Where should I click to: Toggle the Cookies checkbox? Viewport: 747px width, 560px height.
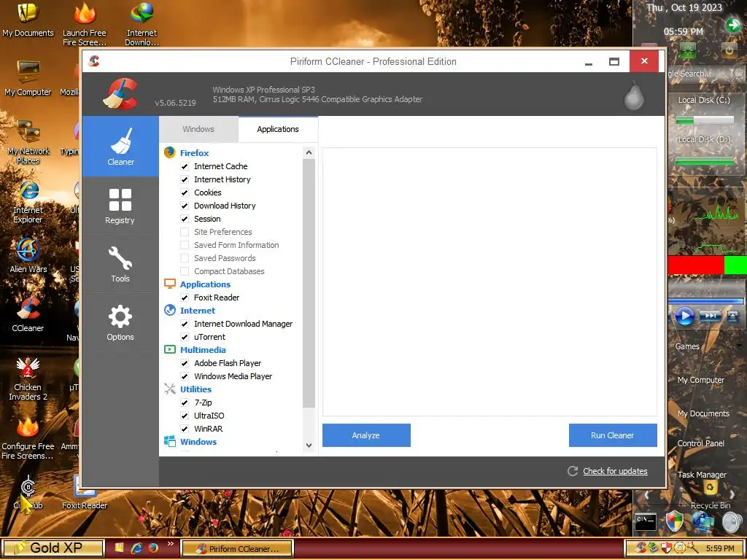[185, 192]
